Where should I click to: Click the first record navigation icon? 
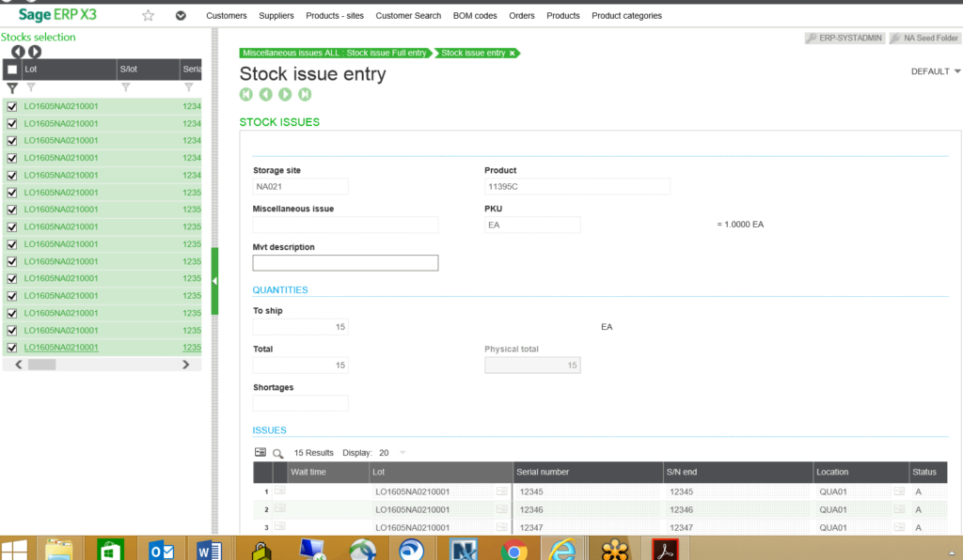point(245,94)
